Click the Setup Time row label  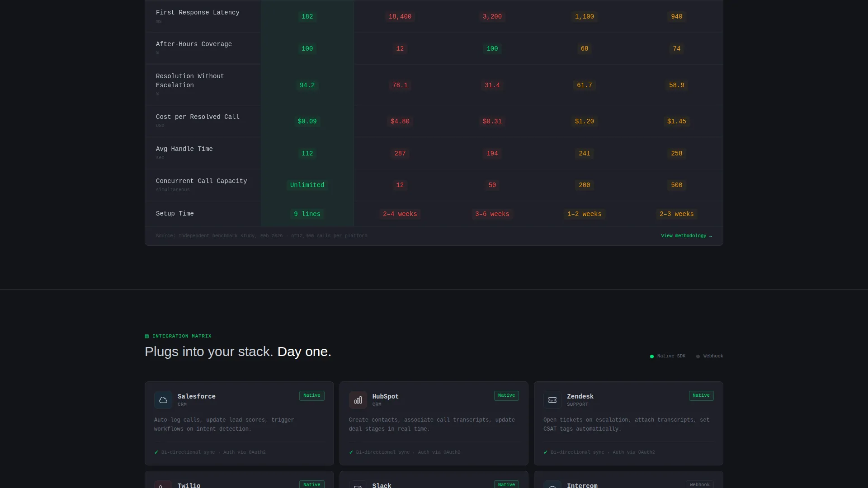175,214
